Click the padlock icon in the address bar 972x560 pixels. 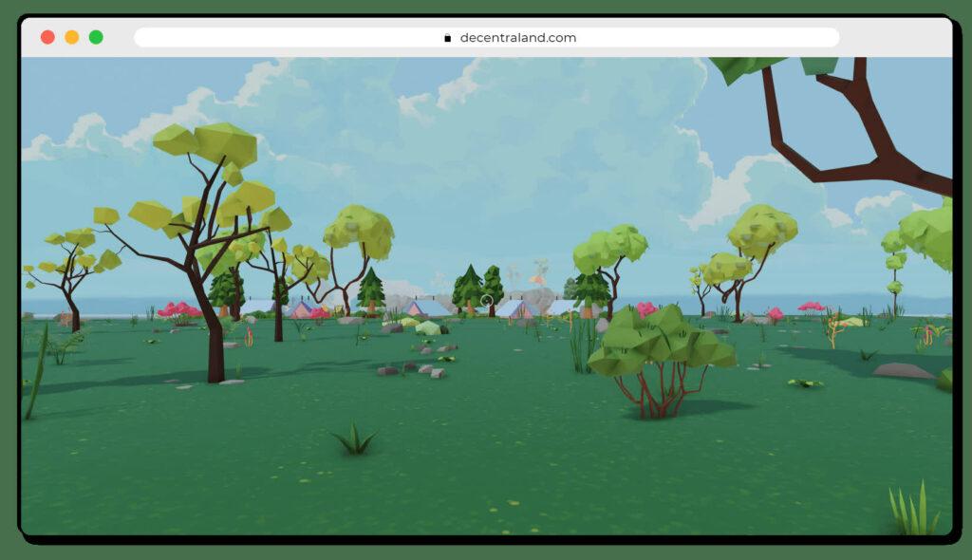(448, 38)
